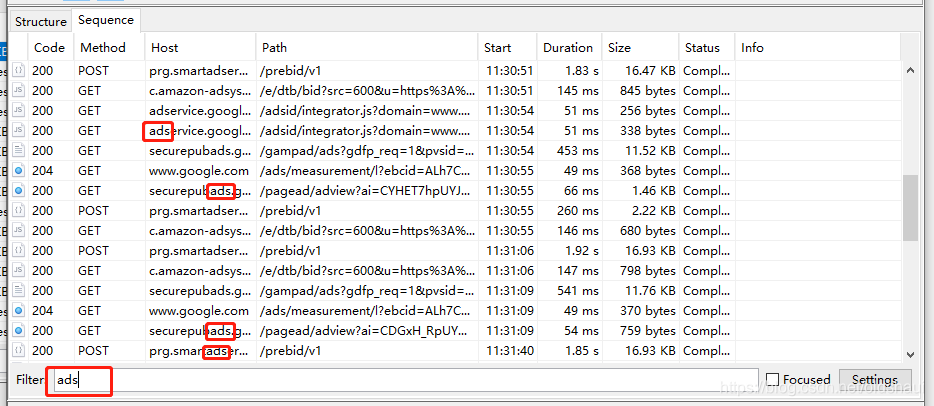This screenshot has width=934, height=406.
Task: Sort by the Code column header
Action: [x=51, y=48]
